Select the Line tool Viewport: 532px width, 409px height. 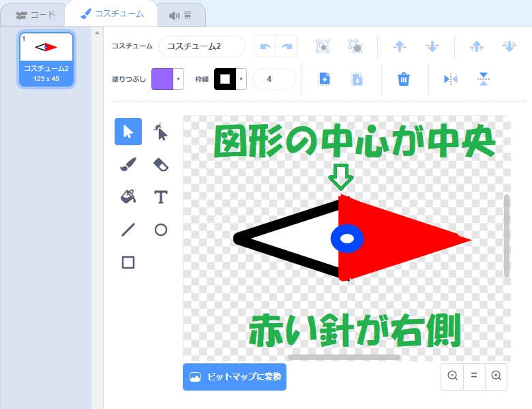click(128, 230)
